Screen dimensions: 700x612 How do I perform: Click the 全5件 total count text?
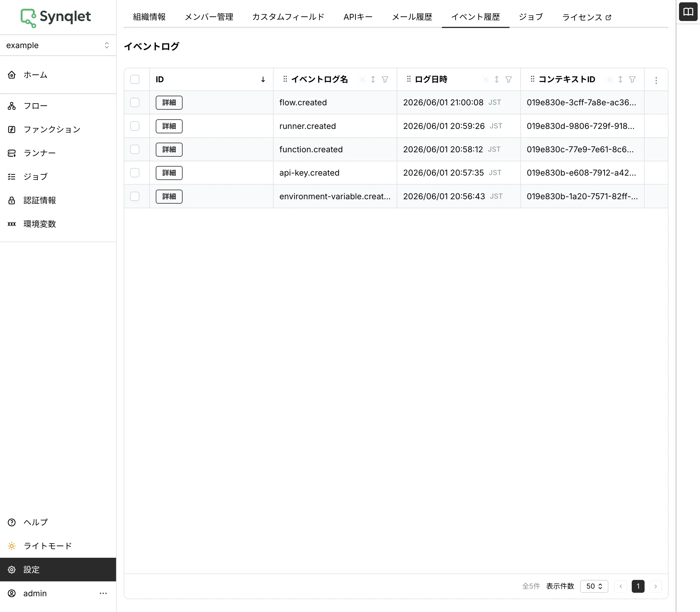pos(531,586)
